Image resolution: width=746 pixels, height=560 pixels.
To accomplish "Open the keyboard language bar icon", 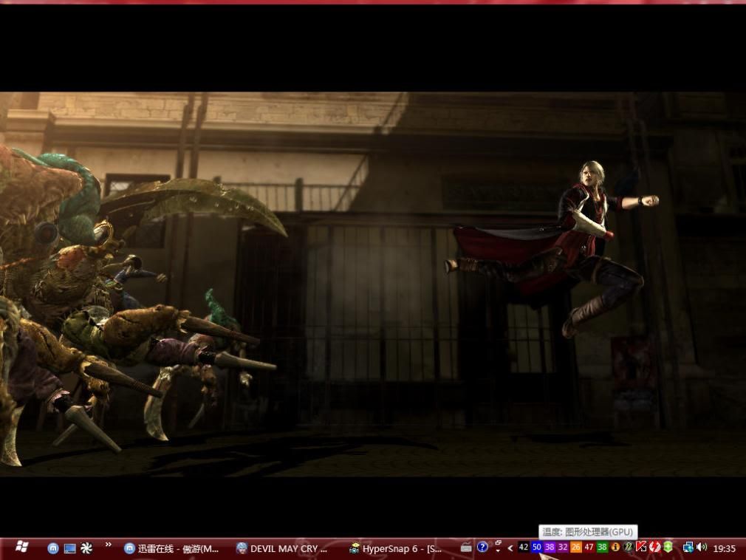I will point(466,547).
